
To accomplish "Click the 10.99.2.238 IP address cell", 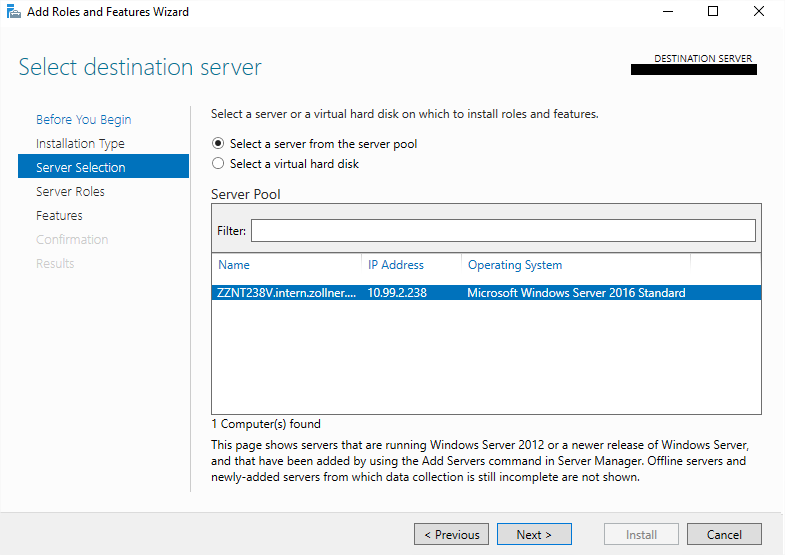I will click(x=397, y=293).
